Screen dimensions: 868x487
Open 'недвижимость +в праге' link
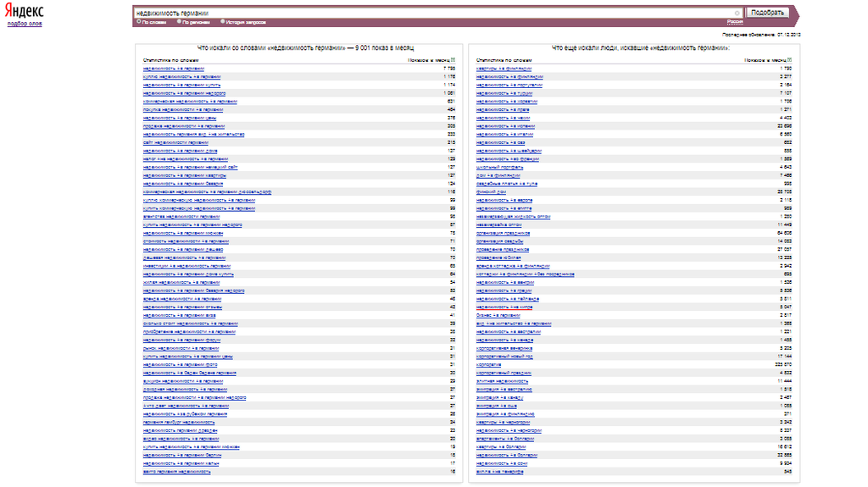[503, 109]
